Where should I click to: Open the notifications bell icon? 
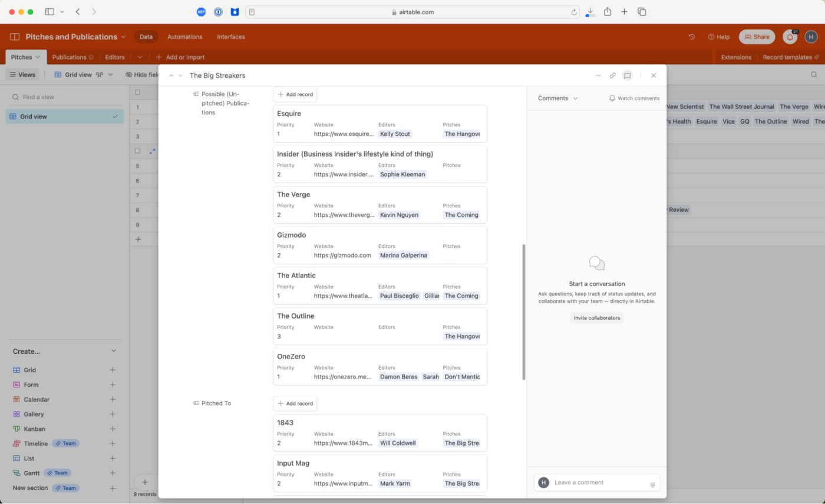pyautogui.click(x=790, y=37)
